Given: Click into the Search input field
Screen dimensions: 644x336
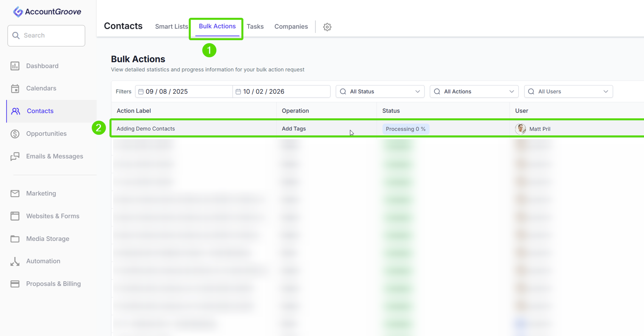Looking at the screenshot, I should pyautogui.click(x=46, y=36).
